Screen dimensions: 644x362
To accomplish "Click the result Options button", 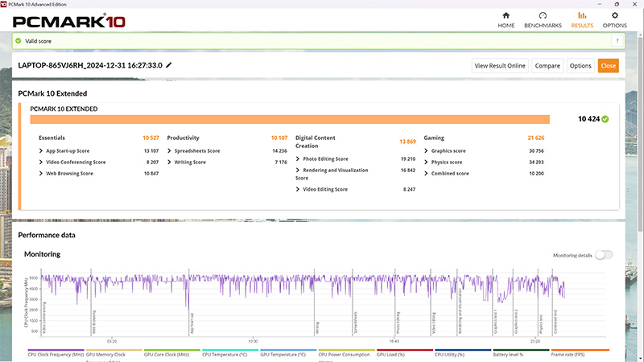I will pos(580,66).
